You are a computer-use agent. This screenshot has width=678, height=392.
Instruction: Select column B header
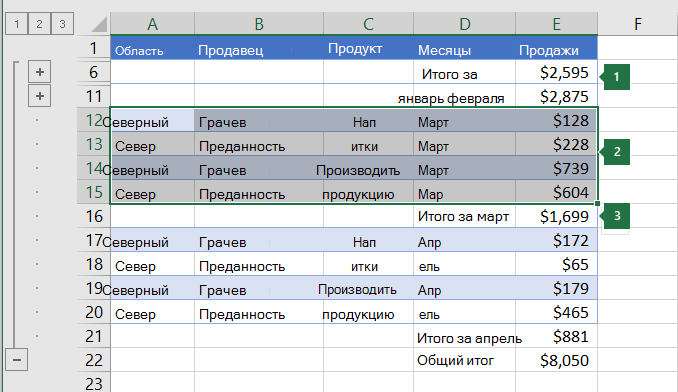click(x=259, y=24)
